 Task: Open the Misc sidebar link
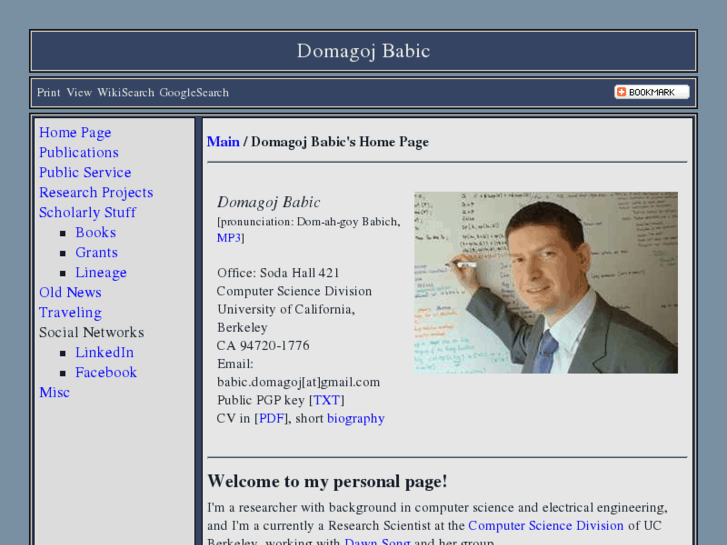[54, 392]
